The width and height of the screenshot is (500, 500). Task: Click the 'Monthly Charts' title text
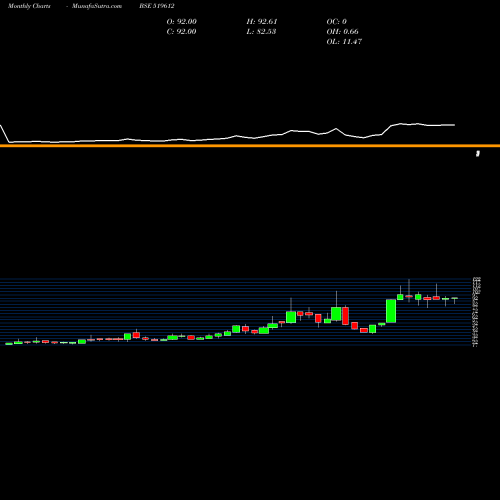point(29,6)
